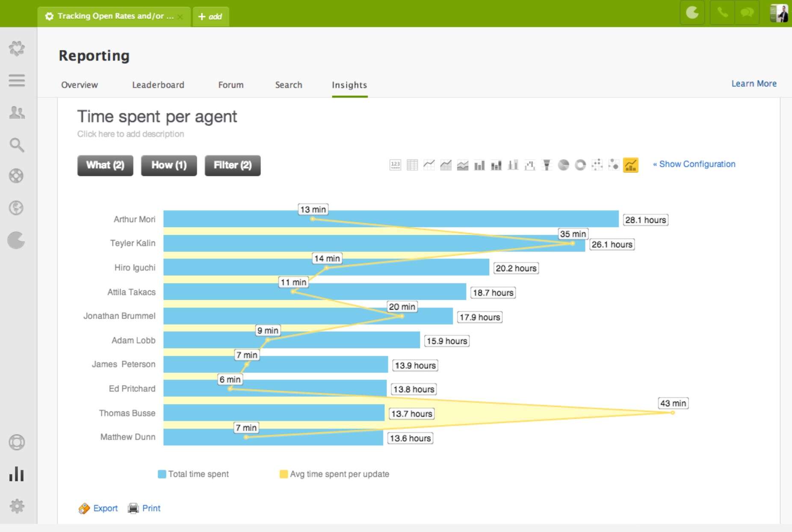Image resolution: width=792 pixels, height=532 pixels.
Task: Toggle the currently active combo chart type
Action: (x=630, y=165)
